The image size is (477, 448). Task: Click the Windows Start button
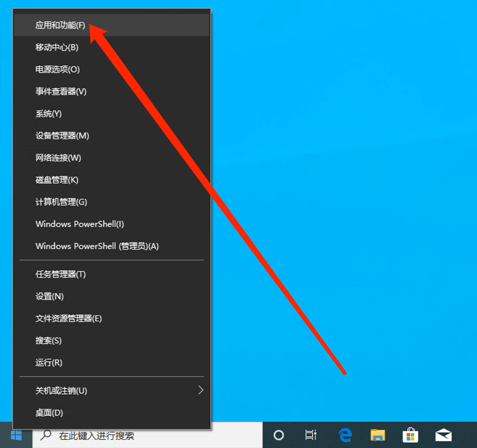[16, 435]
